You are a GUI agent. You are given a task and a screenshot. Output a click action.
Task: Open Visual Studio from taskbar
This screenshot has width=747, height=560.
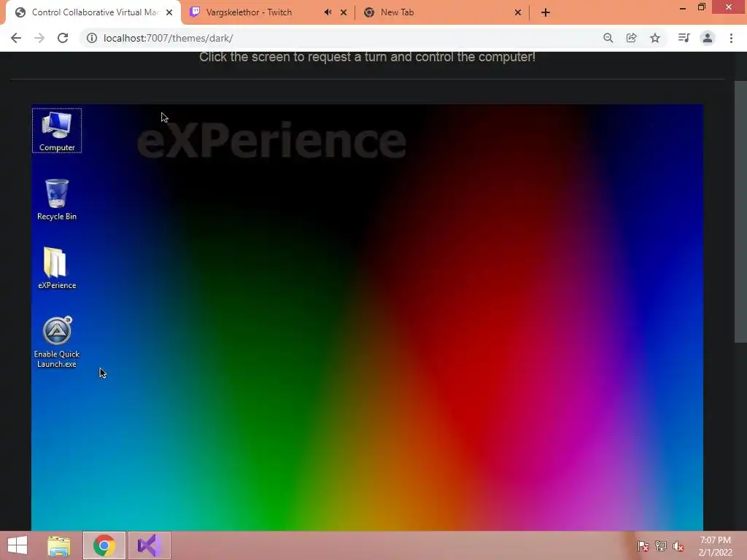pyautogui.click(x=149, y=545)
